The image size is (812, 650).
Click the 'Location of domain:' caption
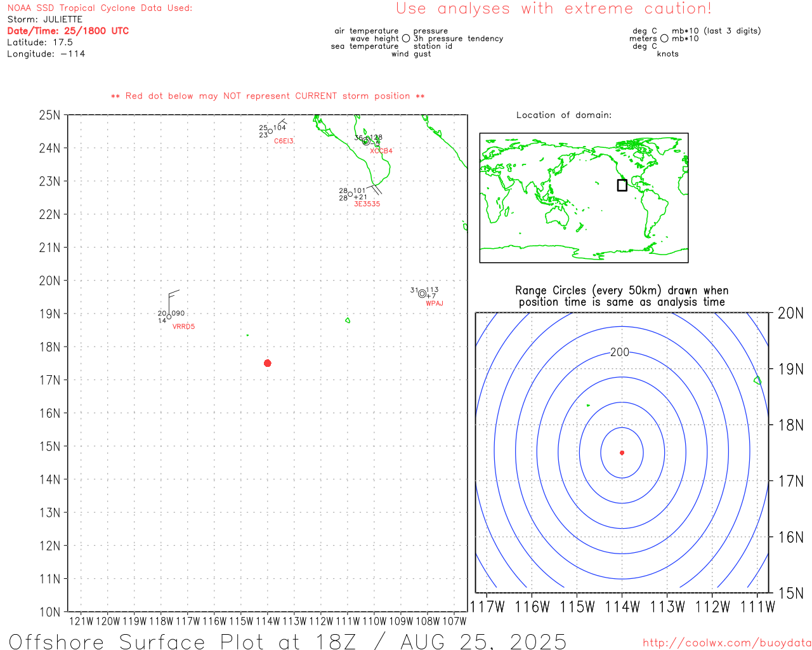click(x=564, y=115)
